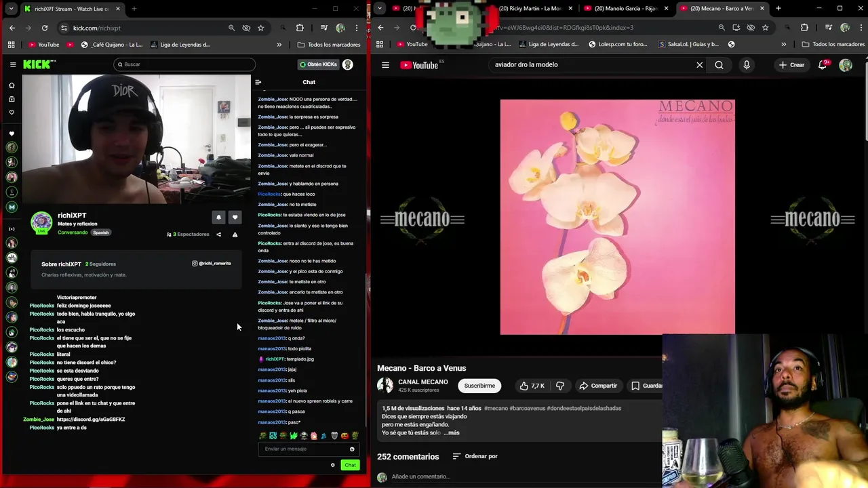Switch to Mecano - Barco a Venus tab
Viewport: 868px width, 488px height.
tap(722, 9)
